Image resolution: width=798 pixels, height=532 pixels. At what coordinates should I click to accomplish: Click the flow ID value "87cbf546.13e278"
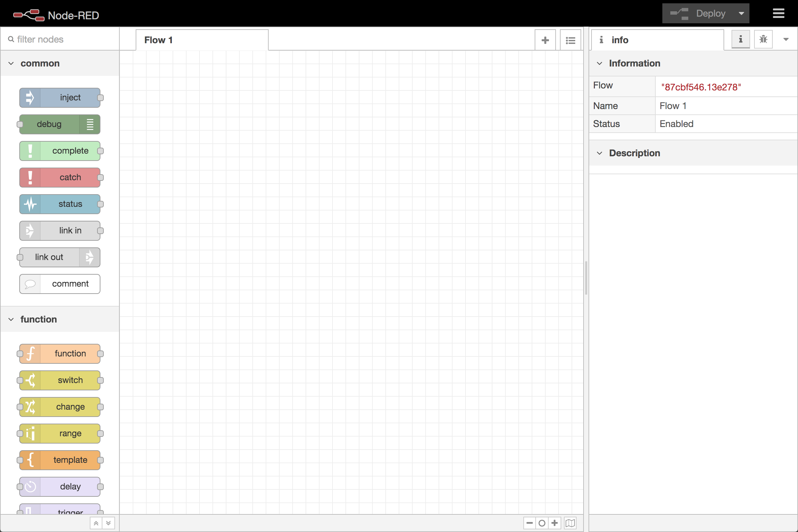coord(701,87)
